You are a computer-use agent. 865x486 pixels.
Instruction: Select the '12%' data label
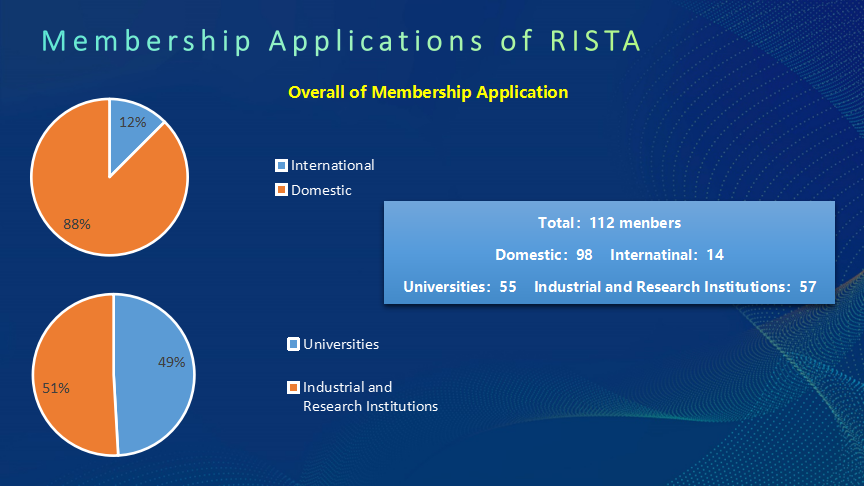133,122
